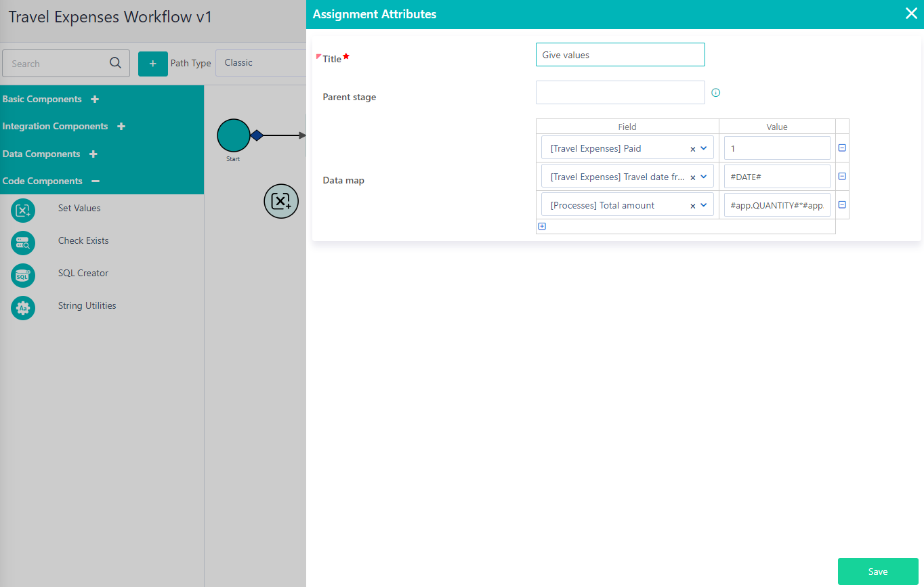Click the plus button beside Path Type
The width and height of the screenshot is (924, 587).
[x=152, y=63]
